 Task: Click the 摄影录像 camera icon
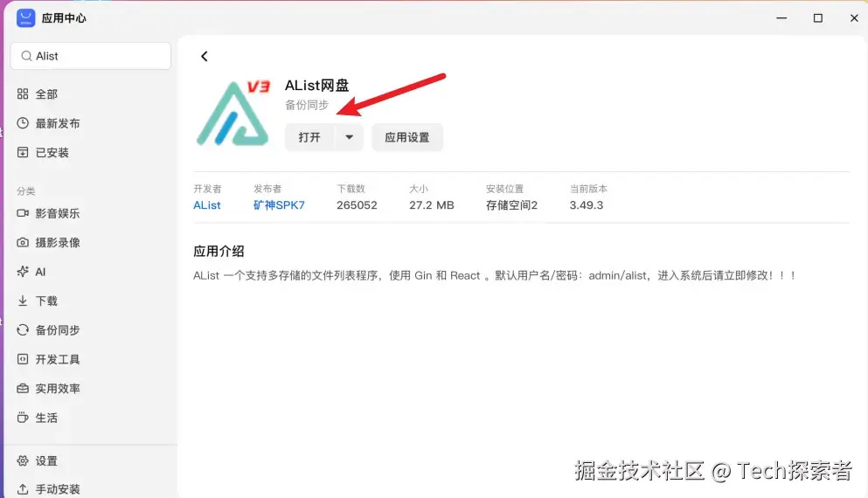tap(23, 242)
